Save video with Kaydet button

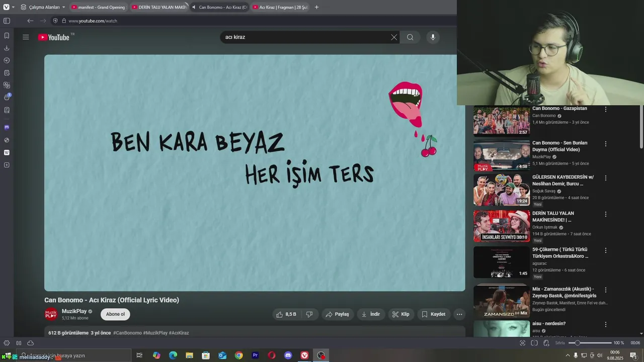433,314
